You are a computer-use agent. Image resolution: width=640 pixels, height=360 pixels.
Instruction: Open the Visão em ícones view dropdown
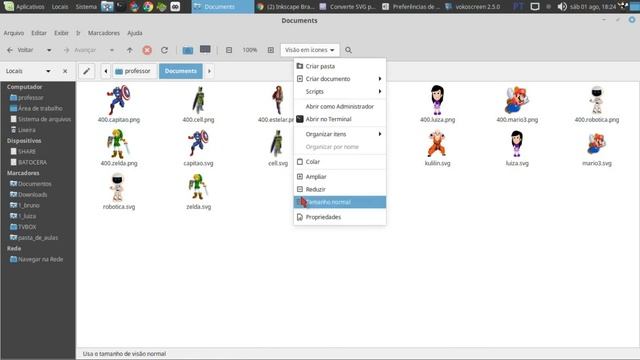point(309,50)
